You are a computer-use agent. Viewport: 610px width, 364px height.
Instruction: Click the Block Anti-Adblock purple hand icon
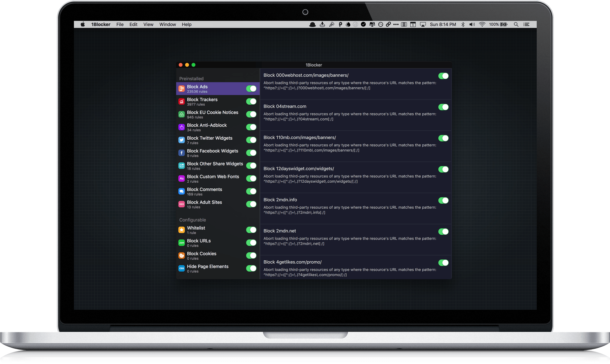(x=182, y=127)
